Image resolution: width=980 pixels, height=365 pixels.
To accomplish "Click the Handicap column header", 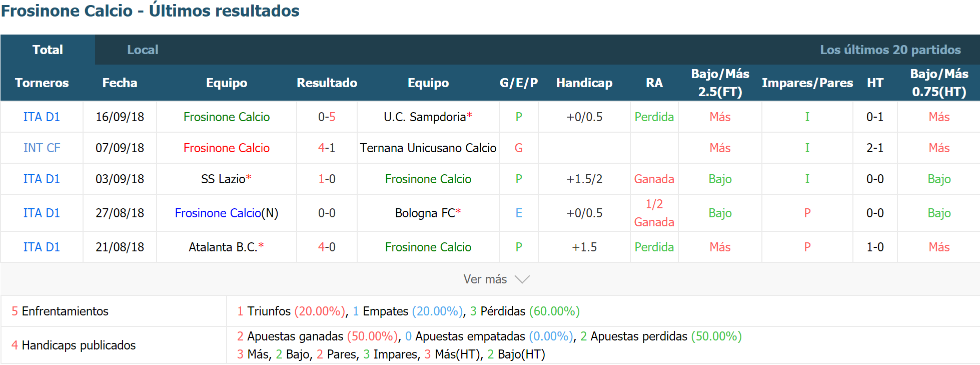I will 584,83.
